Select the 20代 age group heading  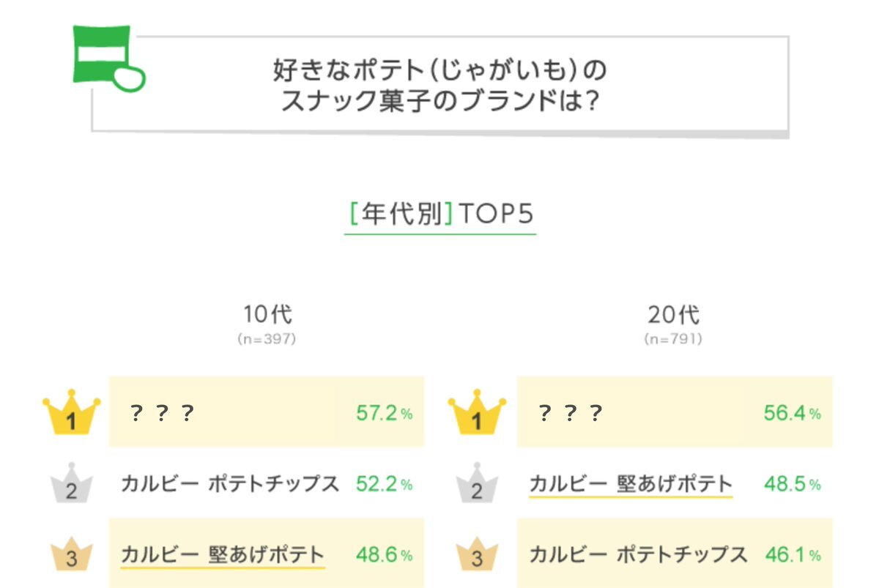[674, 315]
